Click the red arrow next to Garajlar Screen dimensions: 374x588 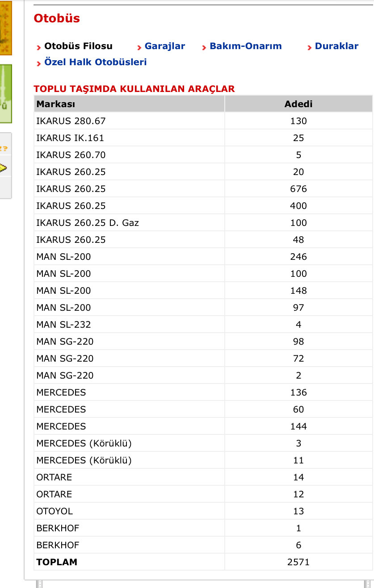coord(139,47)
